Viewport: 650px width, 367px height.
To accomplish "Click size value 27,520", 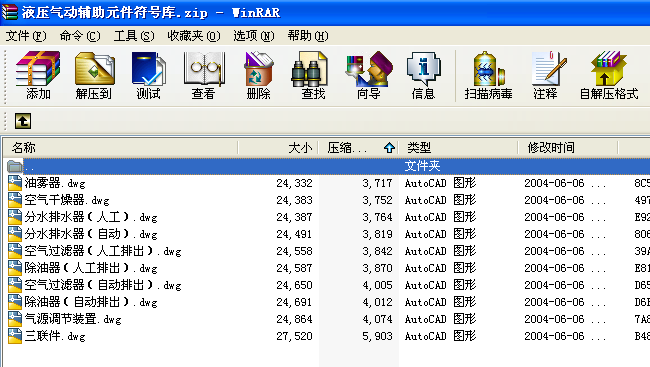I will 294,336.
